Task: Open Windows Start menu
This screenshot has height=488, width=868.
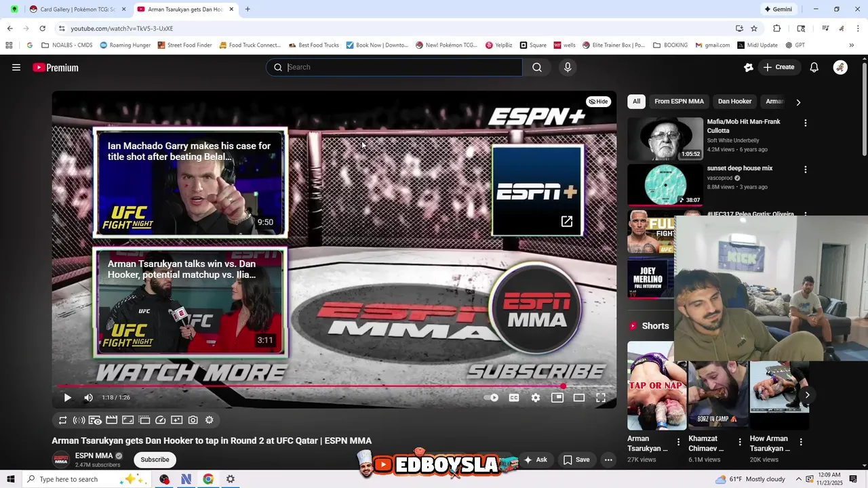Action: pos(11,479)
